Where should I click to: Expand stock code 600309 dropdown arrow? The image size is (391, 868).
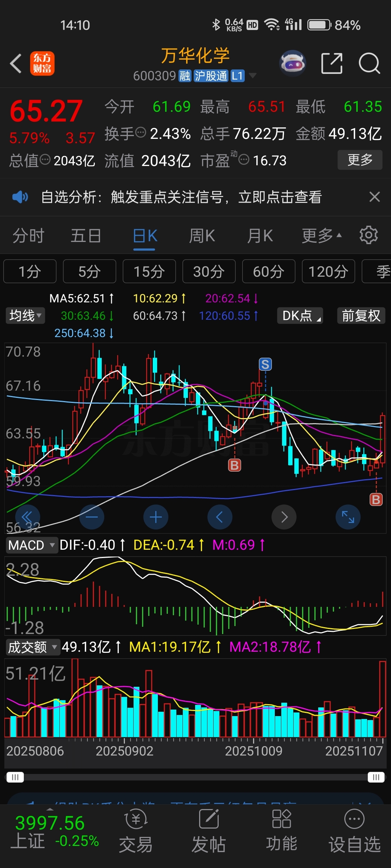tap(253, 76)
